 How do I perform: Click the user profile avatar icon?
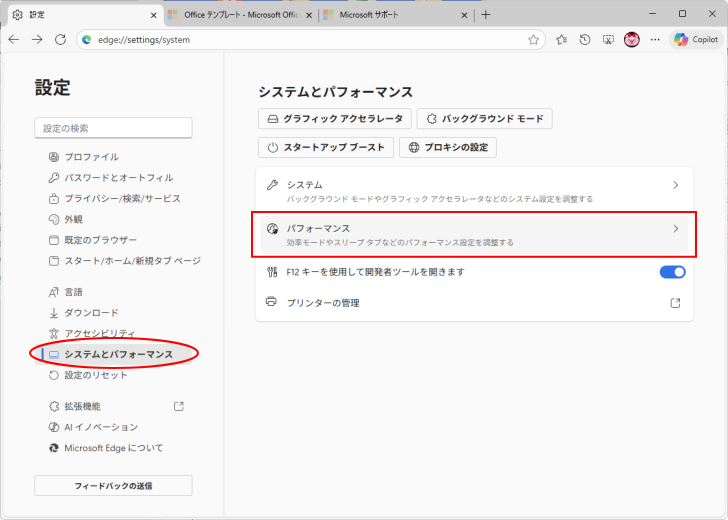pyautogui.click(x=632, y=39)
